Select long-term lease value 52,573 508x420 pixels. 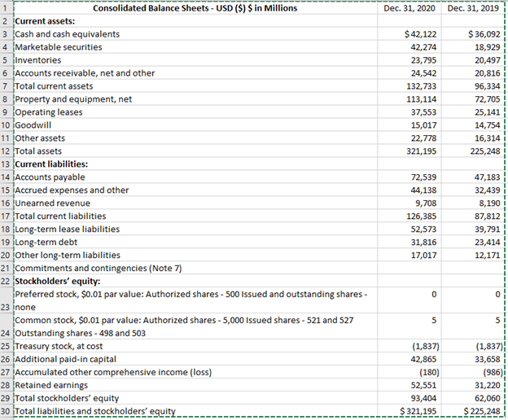pos(409,229)
